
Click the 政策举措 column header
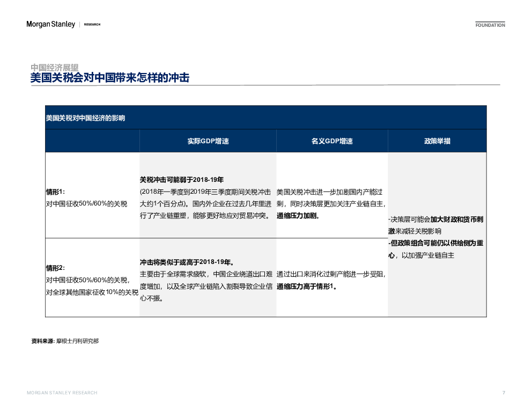click(x=437, y=141)
